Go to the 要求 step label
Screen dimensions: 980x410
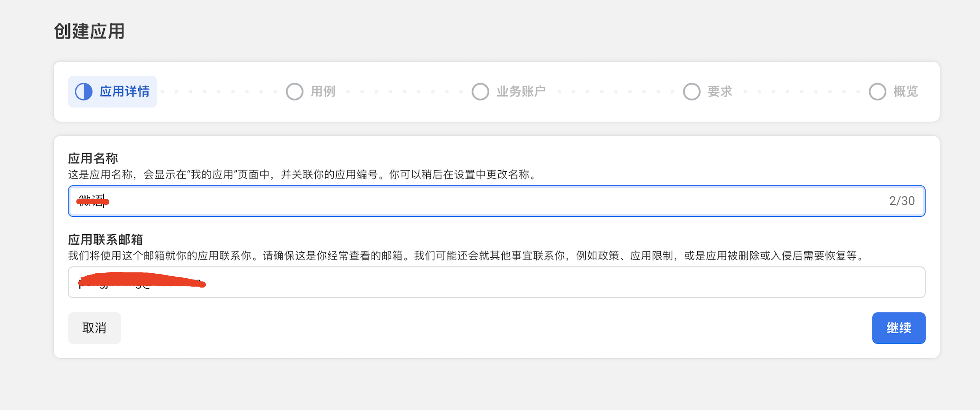tap(719, 92)
